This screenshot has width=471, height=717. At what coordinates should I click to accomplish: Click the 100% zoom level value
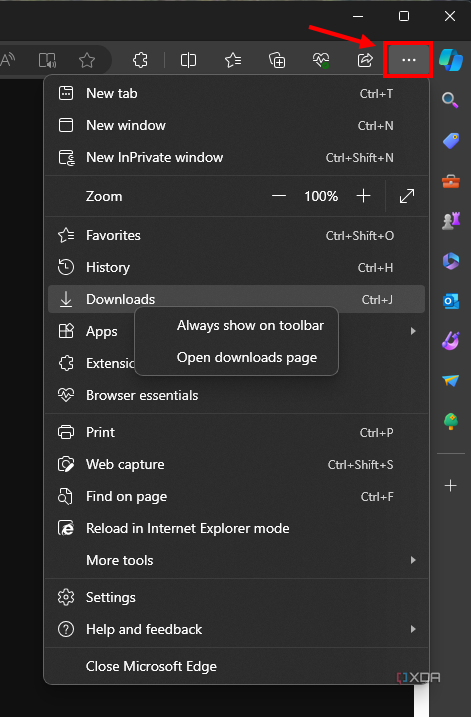tap(321, 197)
